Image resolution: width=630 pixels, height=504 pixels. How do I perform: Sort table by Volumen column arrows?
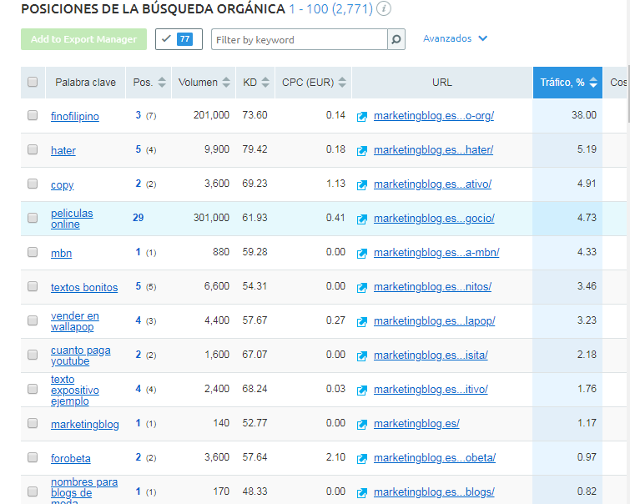(x=226, y=82)
